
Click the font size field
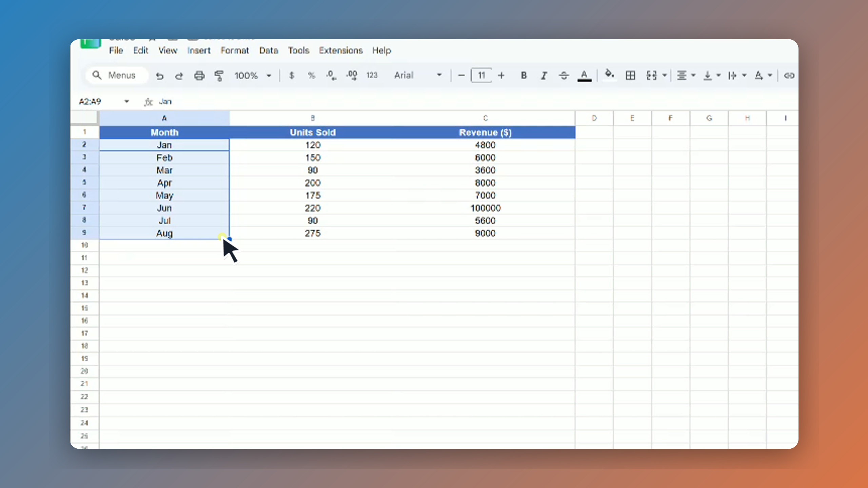[481, 75]
